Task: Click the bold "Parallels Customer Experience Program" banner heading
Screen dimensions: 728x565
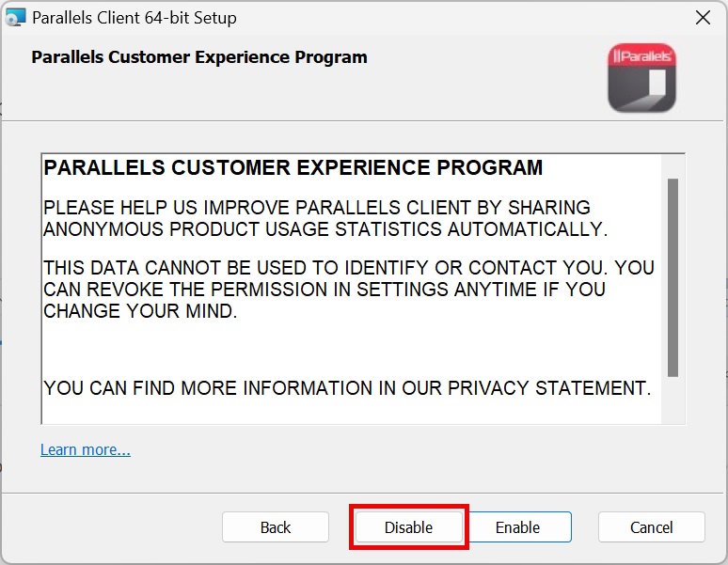Action: click(199, 57)
